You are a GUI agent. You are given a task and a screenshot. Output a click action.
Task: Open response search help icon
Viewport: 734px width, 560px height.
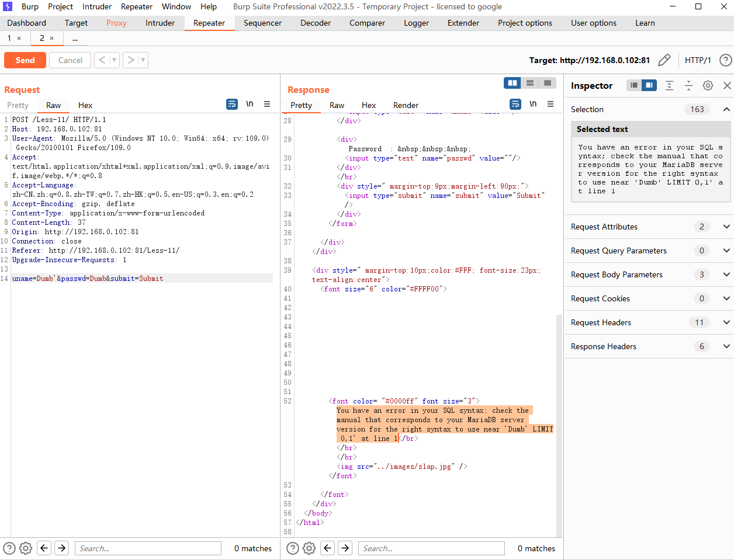click(x=293, y=548)
